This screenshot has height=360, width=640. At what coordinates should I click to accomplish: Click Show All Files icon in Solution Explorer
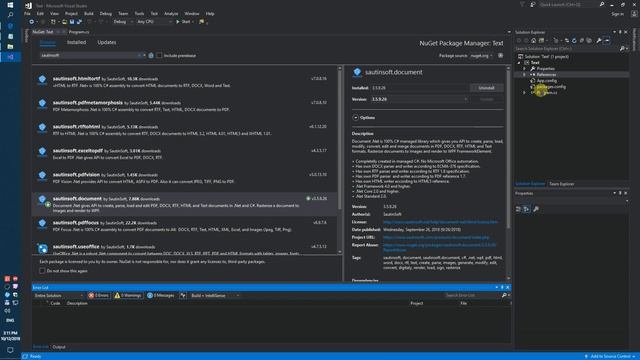[589, 40]
